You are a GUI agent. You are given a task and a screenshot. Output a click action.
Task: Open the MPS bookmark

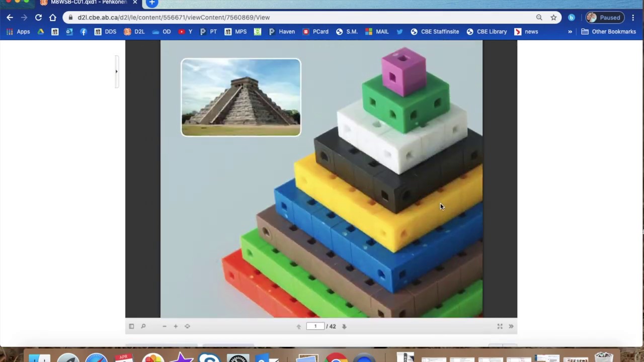coord(235,32)
